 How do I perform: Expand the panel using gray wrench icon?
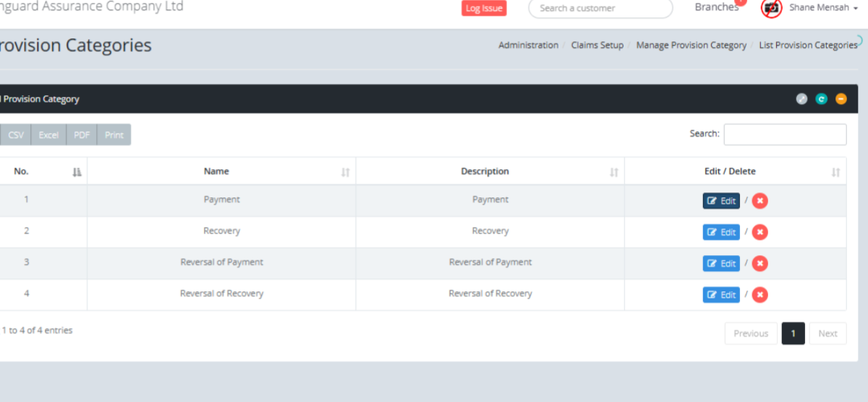click(801, 99)
